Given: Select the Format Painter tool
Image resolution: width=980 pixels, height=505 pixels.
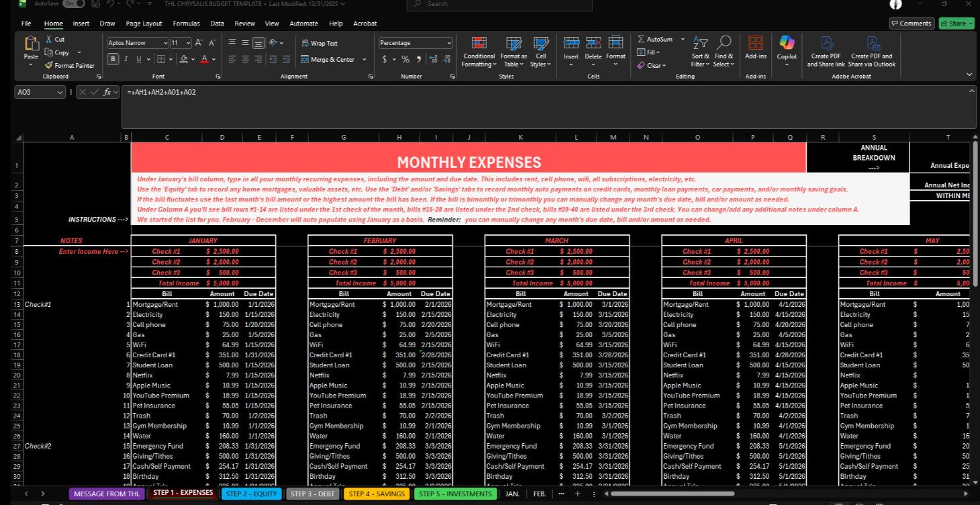Looking at the screenshot, I should [x=69, y=65].
